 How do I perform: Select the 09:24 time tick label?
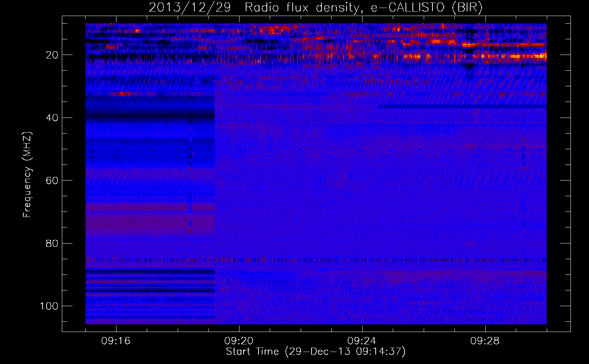362,341
